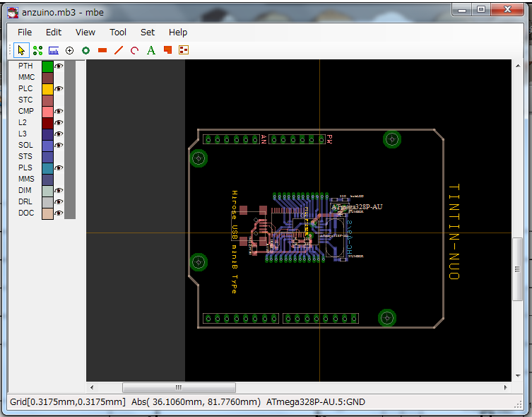
Task: Select the orange fill polygon tool
Action: 167,51
